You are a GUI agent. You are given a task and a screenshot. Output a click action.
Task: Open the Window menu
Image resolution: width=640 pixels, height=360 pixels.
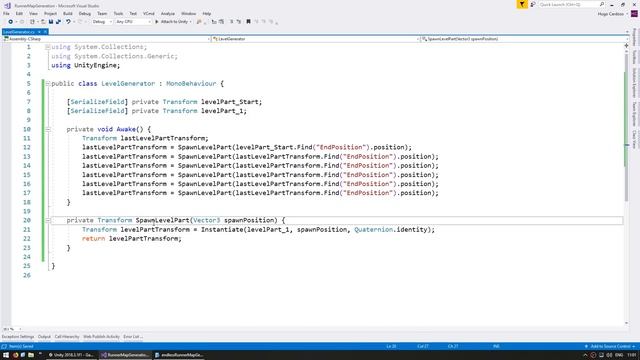[x=189, y=14]
